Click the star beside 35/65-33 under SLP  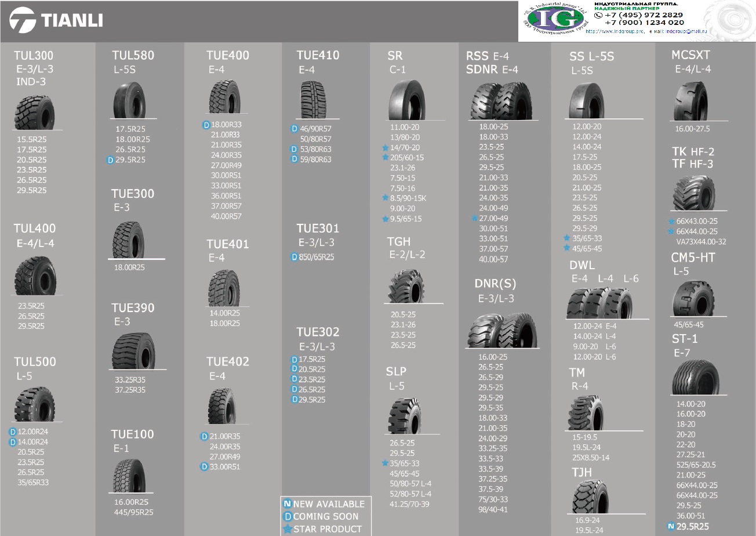pos(385,463)
